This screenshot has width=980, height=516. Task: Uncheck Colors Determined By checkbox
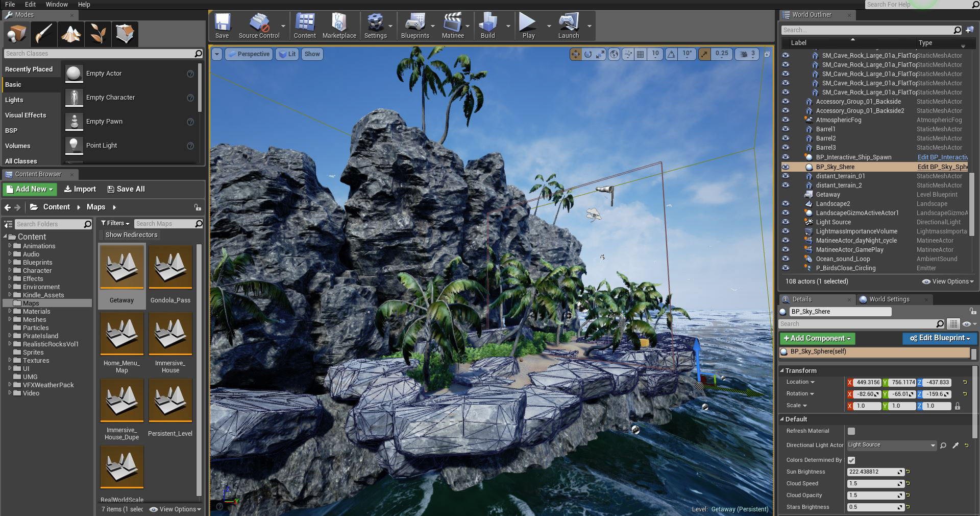851,460
